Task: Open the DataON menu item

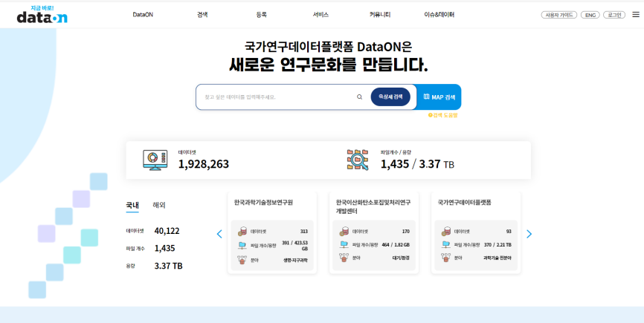Action: [143, 15]
